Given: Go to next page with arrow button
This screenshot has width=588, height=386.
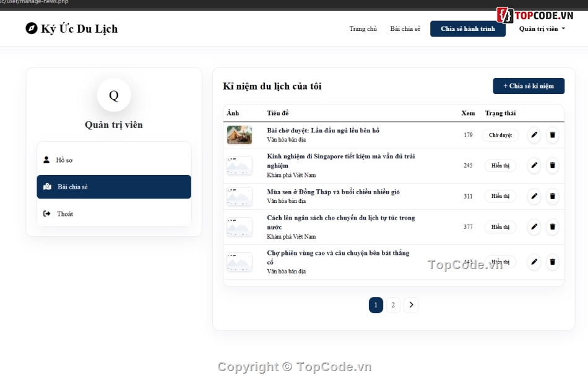Looking at the screenshot, I should pyautogui.click(x=411, y=305).
